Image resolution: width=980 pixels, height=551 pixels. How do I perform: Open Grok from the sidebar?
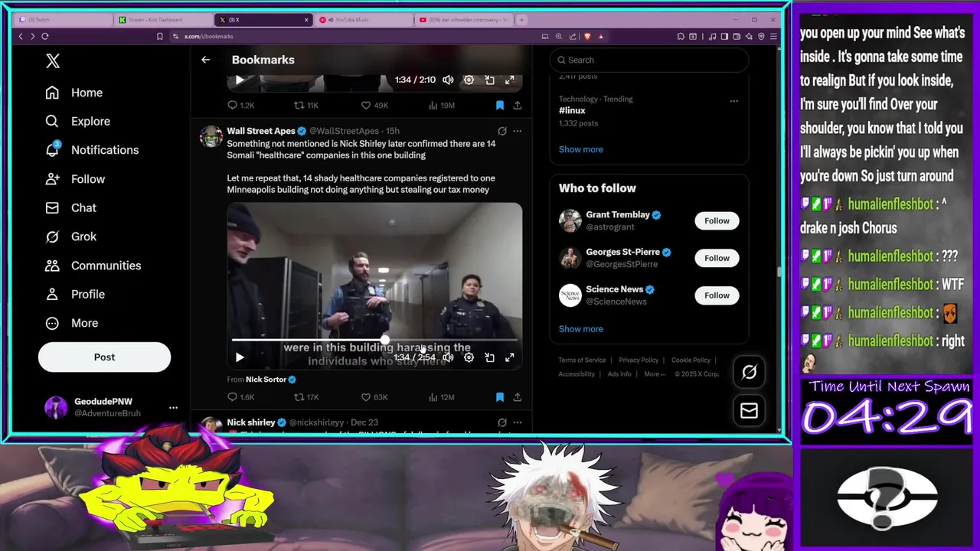coord(71,236)
